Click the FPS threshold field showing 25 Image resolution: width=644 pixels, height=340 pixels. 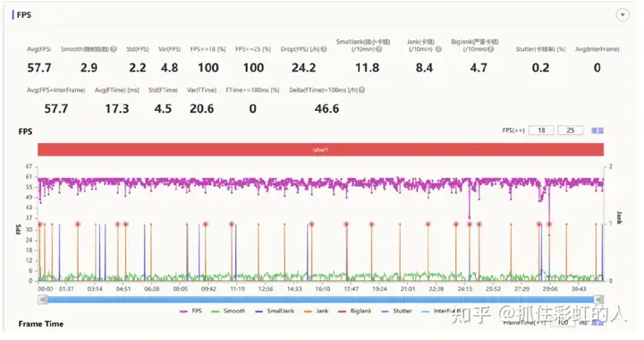pyautogui.click(x=570, y=130)
